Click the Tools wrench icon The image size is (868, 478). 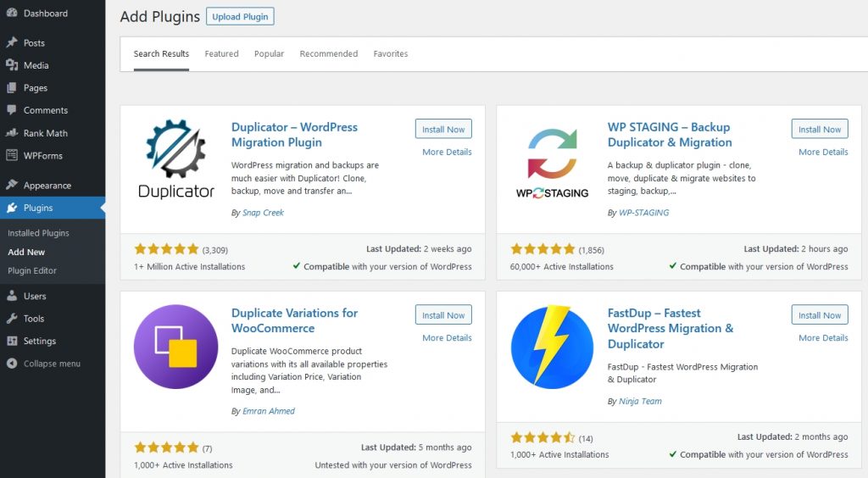click(x=12, y=319)
